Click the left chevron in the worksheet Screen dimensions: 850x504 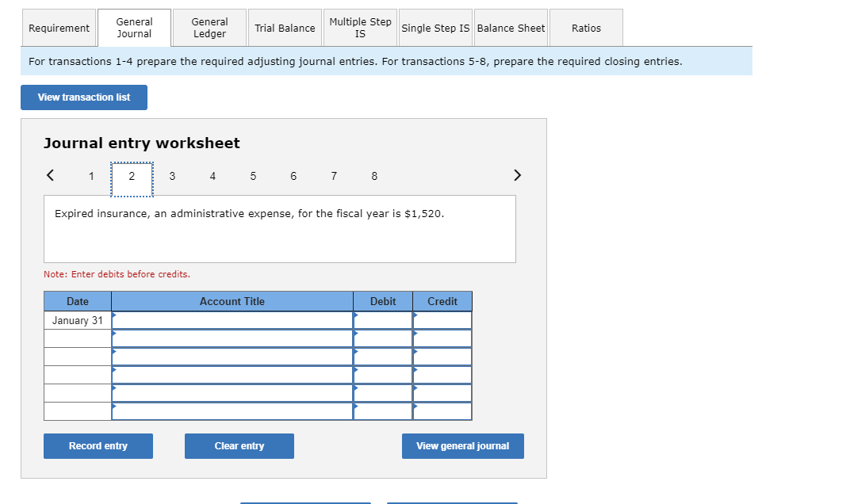(49, 175)
